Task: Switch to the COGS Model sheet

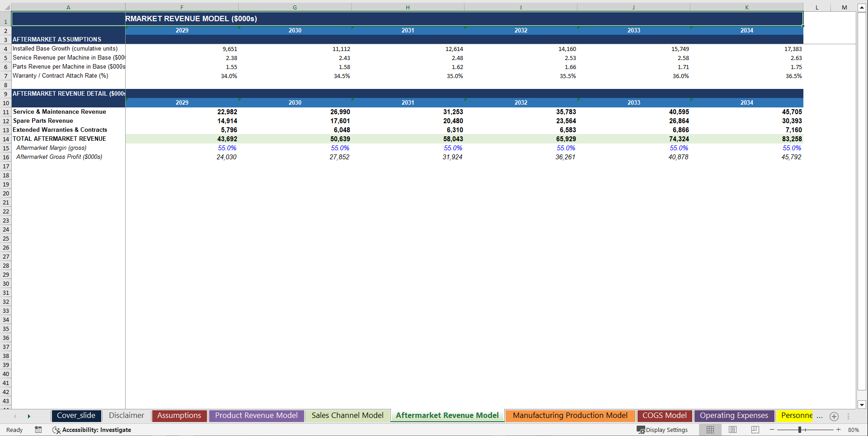Action: (664, 415)
